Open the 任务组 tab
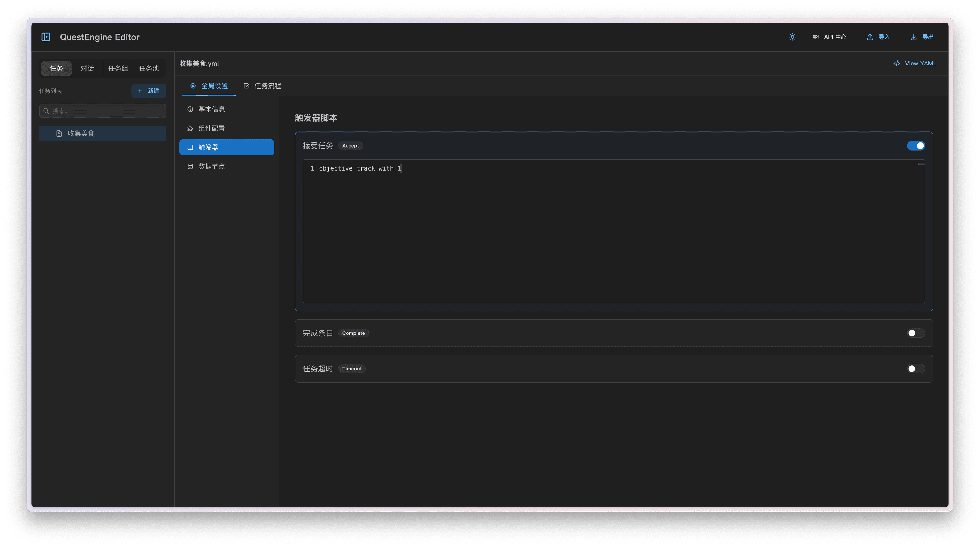 [x=118, y=68]
